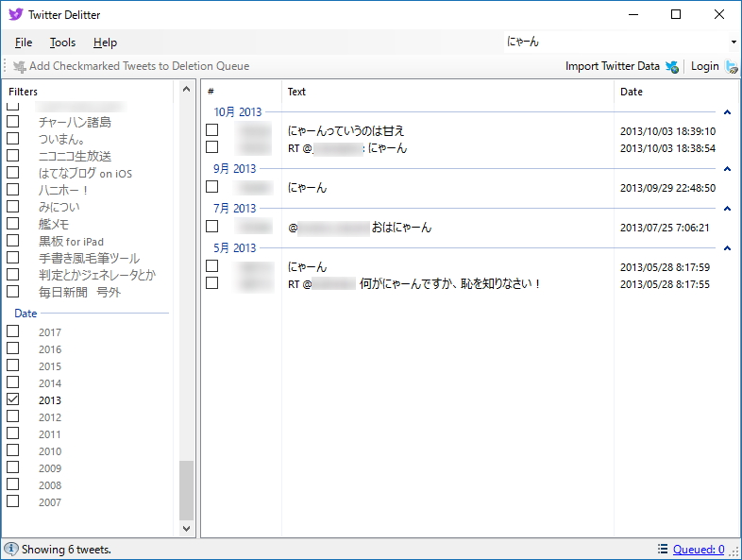
Task: Click the search field containing にゃーん
Action: [616, 42]
